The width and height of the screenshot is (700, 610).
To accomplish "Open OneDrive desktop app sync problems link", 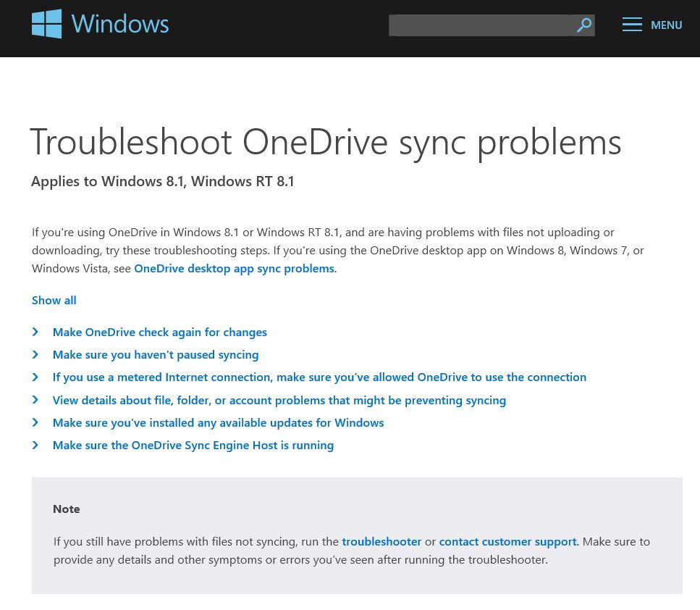I will coord(235,269).
